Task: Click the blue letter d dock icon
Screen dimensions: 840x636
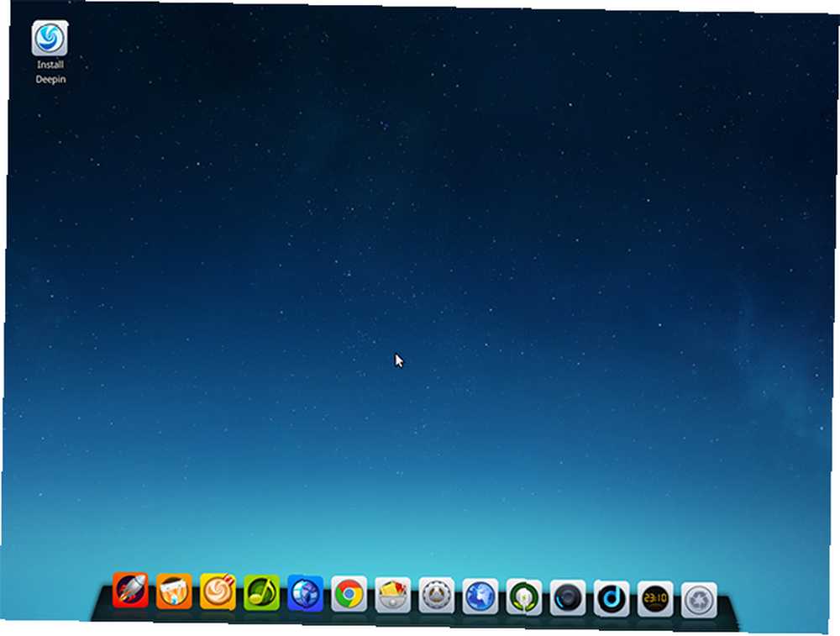Action: [x=612, y=598]
